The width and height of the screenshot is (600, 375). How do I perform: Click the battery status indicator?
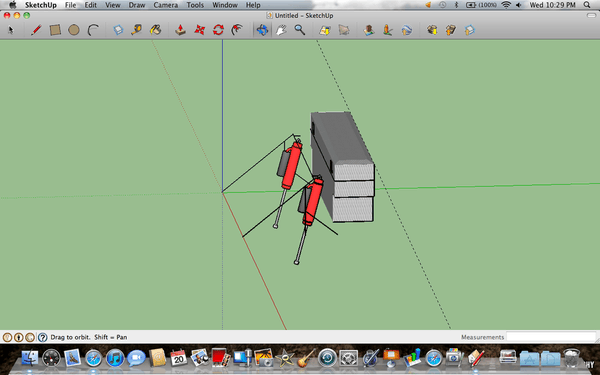(481, 5)
